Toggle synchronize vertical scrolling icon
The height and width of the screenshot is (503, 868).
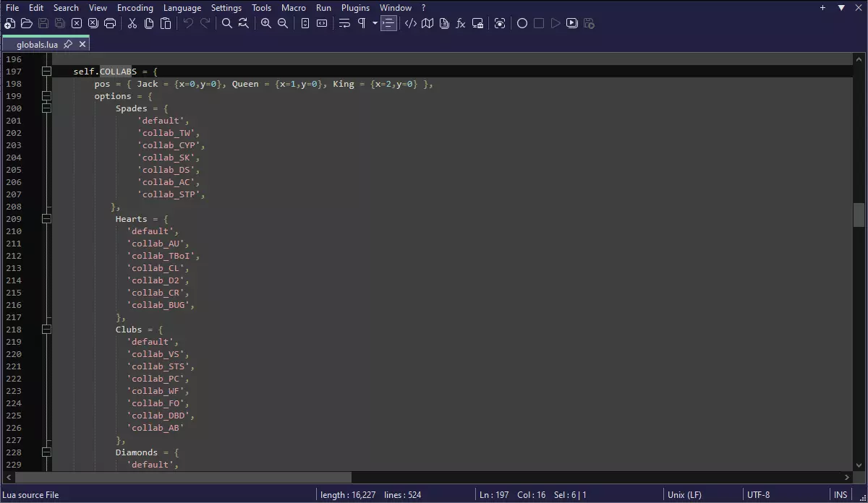coord(305,23)
